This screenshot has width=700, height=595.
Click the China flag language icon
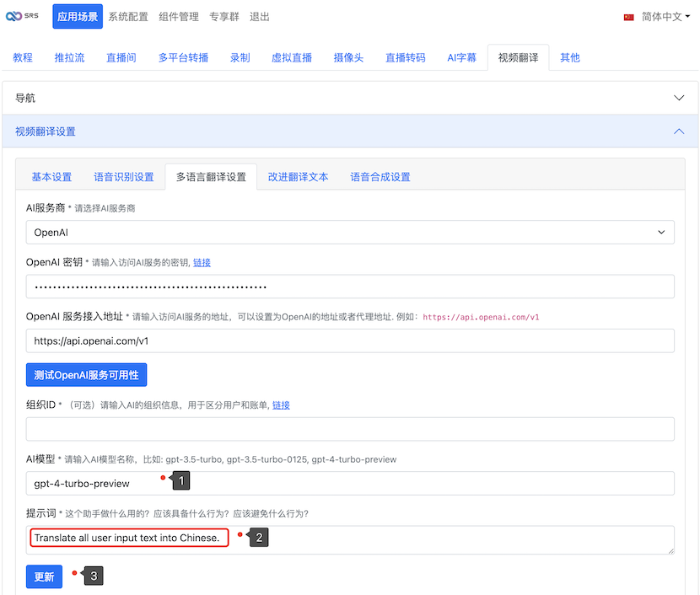[x=628, y=17]
